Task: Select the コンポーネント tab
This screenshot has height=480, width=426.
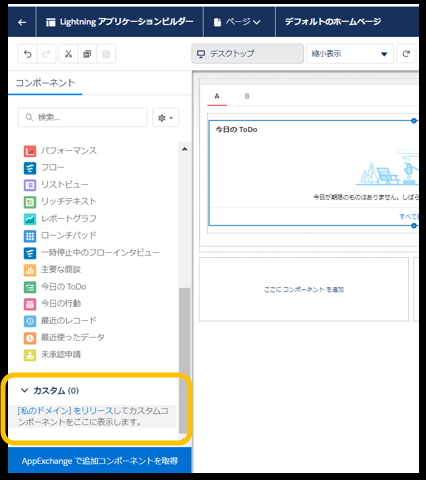Action: [x=45, y=83]
